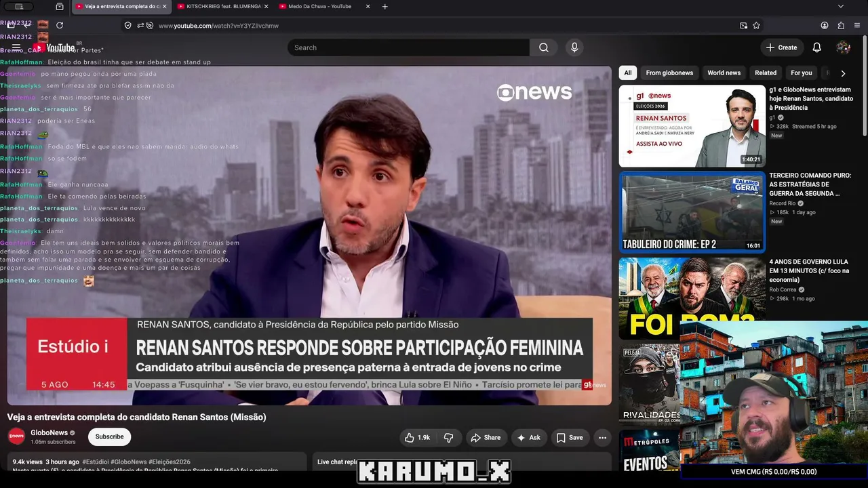Click the video player to pause

click(309, 235)
